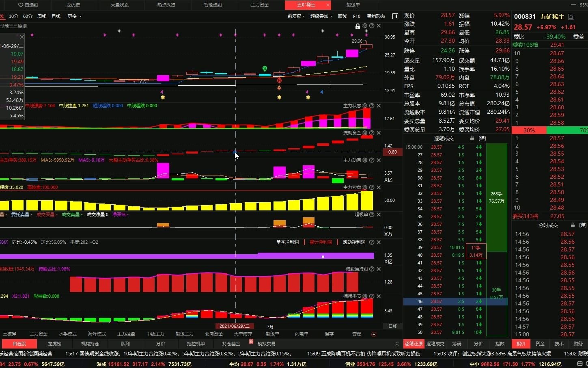Open 委卖108档 depth expander
Image resolution: width=588 pixels, height=368 pixels.
tap(525, 45)
